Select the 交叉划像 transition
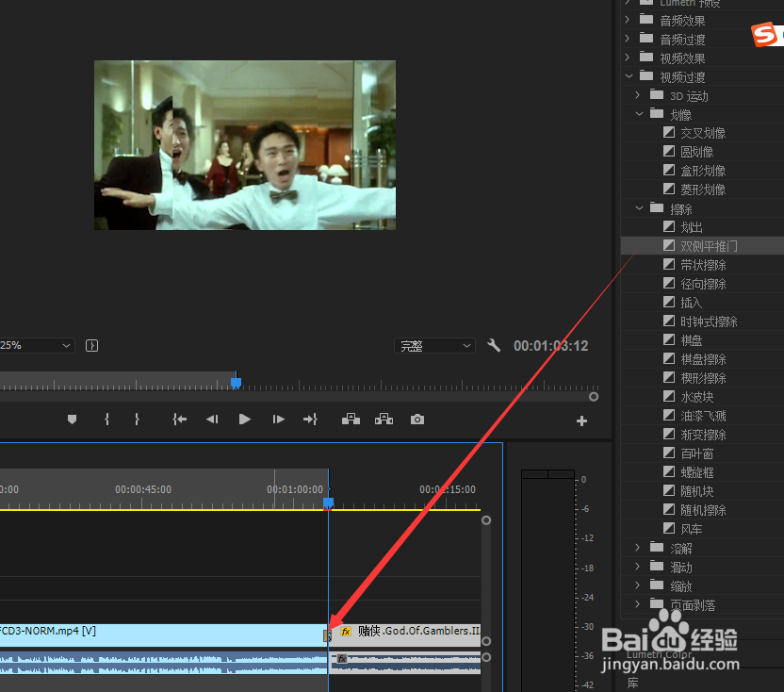 (x=703, y=133)
